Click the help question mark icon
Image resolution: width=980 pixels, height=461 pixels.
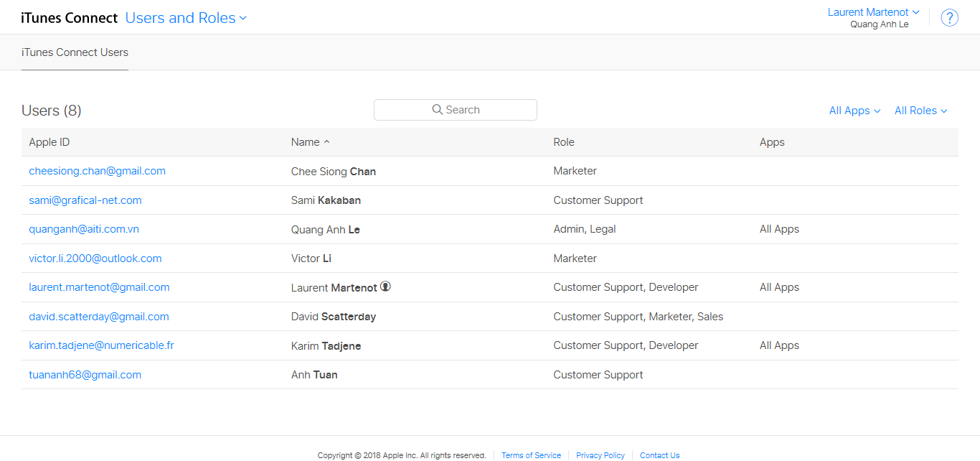[949, 18]
